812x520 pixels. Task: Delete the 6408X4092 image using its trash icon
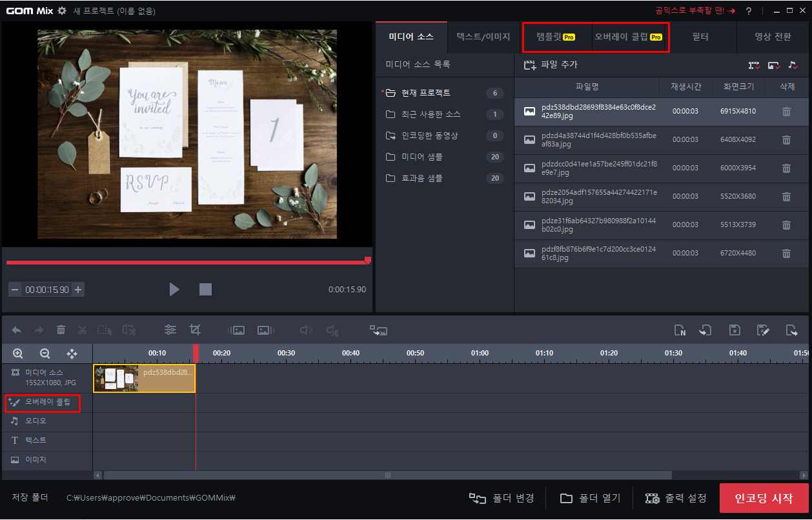pyautogui.click(x=786, y=139)
